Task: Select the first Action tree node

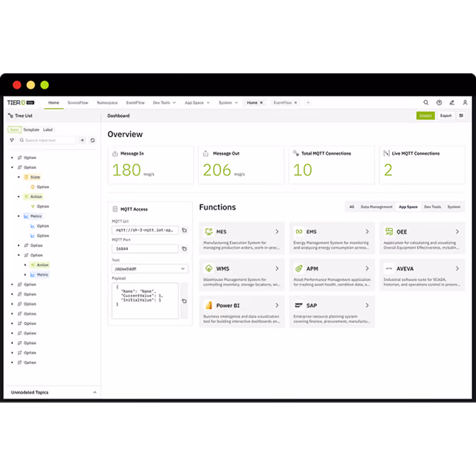Action: point(33,197)
